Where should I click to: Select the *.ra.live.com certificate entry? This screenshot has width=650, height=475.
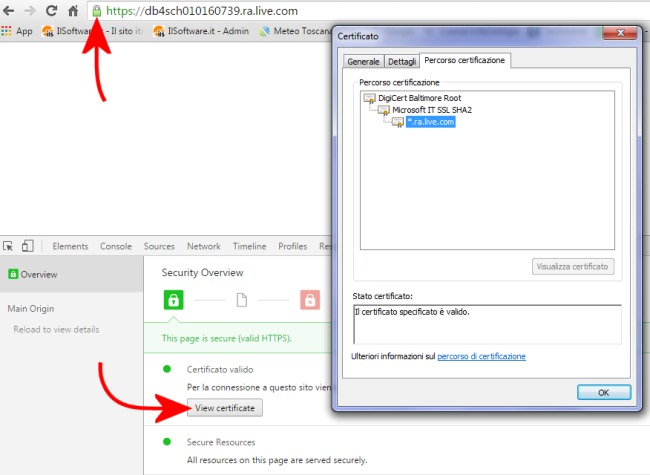point(431,122)
